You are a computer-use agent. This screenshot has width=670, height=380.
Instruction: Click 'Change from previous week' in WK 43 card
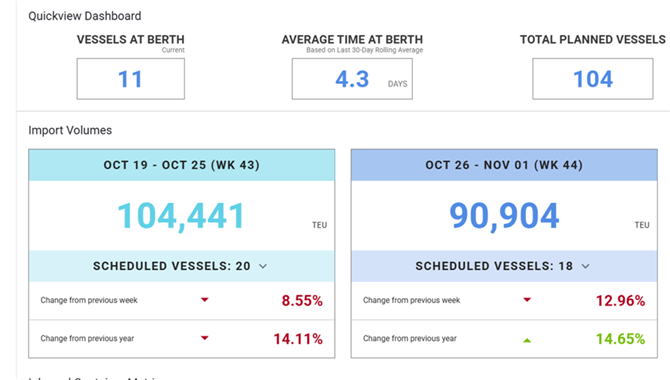click(89, 300)
